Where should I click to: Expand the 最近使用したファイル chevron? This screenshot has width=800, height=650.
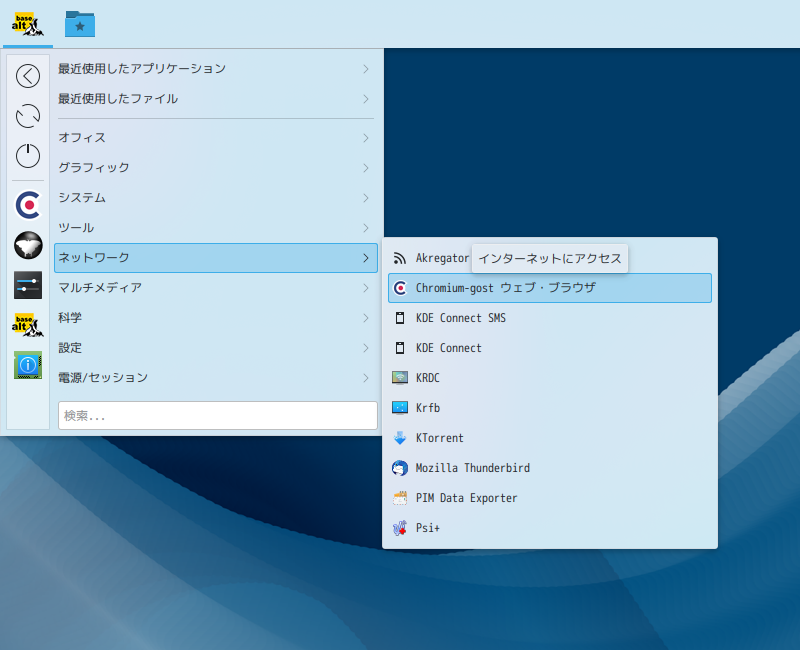pos(366,99)
